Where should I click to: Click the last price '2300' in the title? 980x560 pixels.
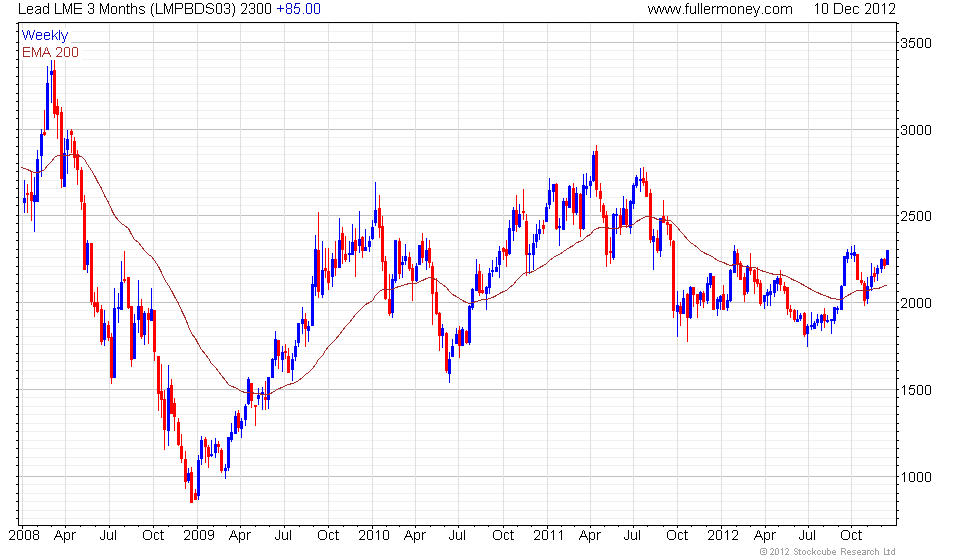[x=256, y=9]
